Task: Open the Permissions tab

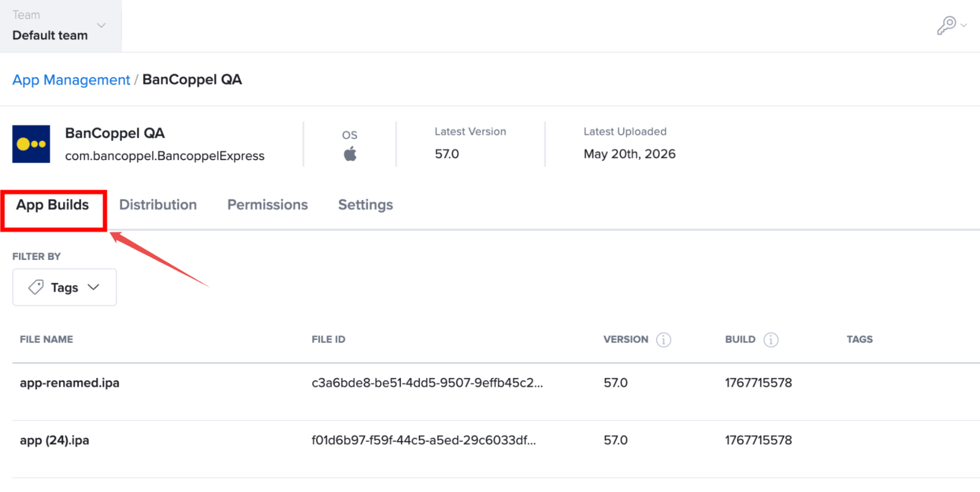Action: point(268,205)
